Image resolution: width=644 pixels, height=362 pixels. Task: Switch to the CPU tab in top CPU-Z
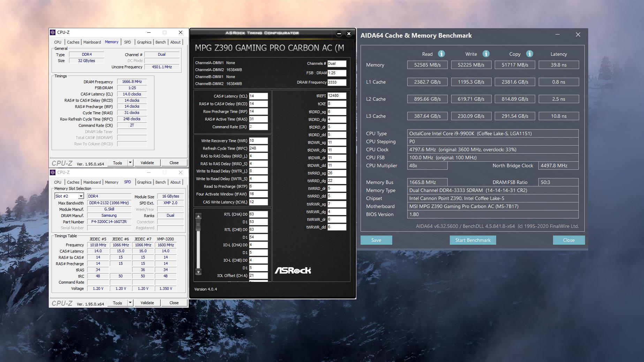point(58,42)
